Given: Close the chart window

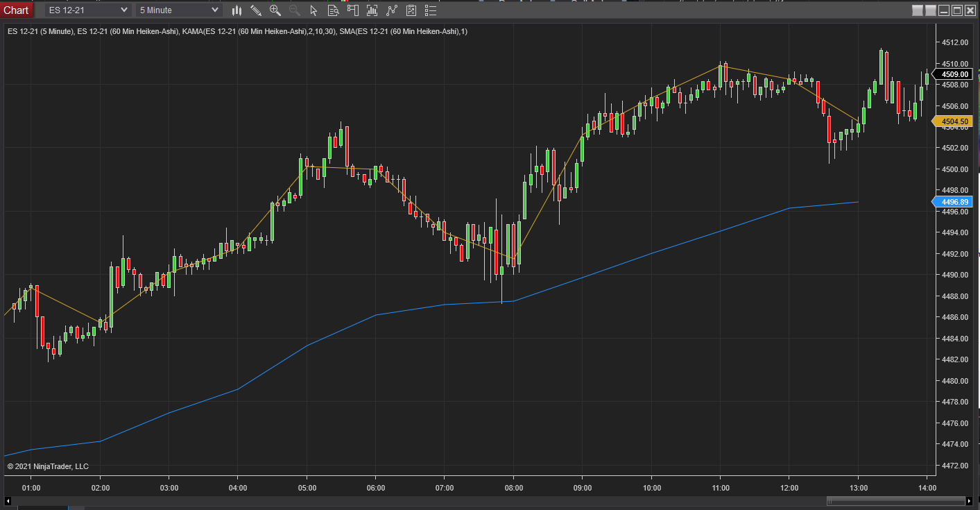Looking at the screenshot, I should click(x=970, y=10).
